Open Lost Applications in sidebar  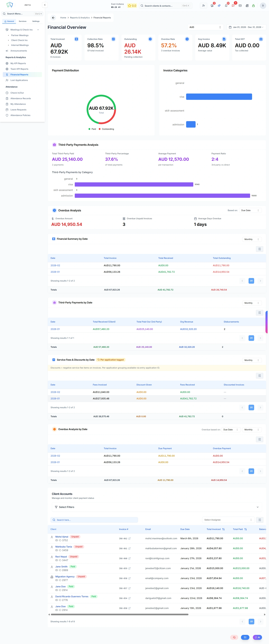point(19,80)
